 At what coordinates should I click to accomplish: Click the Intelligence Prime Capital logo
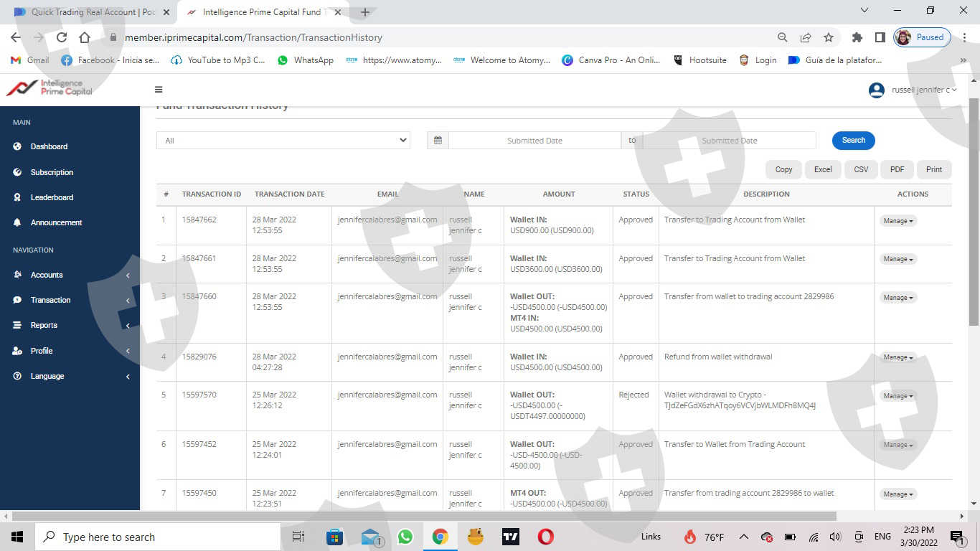[50, 88]
